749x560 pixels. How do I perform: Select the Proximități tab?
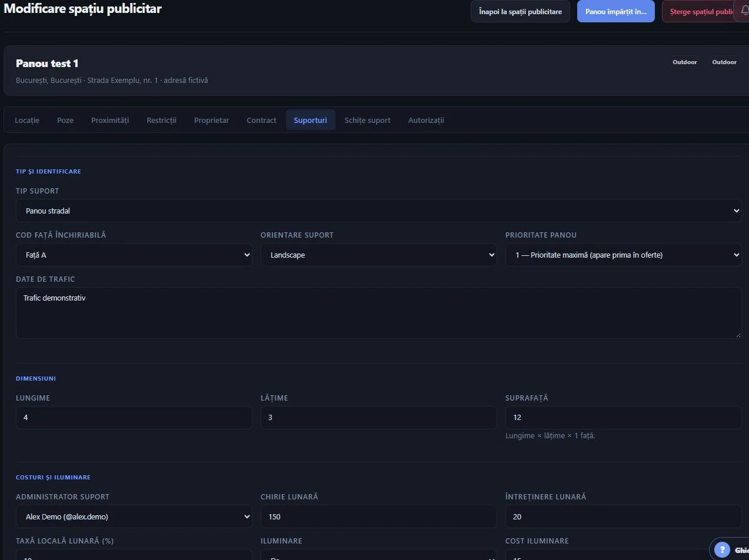110,120
